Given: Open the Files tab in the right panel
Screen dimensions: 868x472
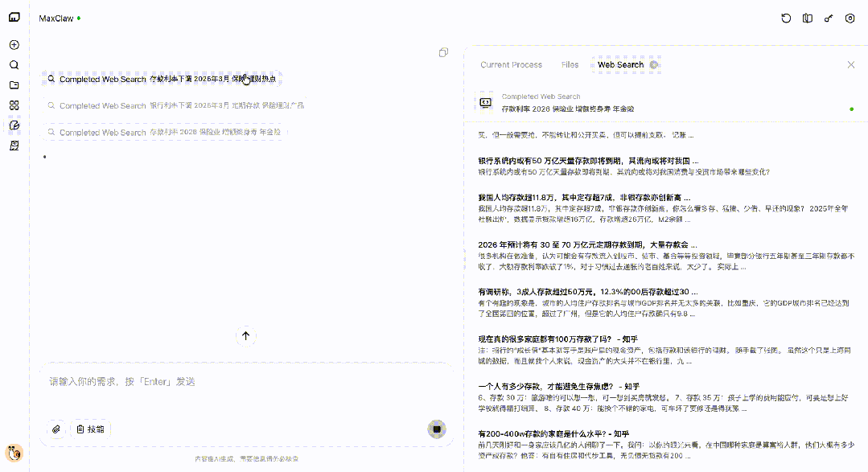Looking at the screenshot, I should click(x=569, y=64).
